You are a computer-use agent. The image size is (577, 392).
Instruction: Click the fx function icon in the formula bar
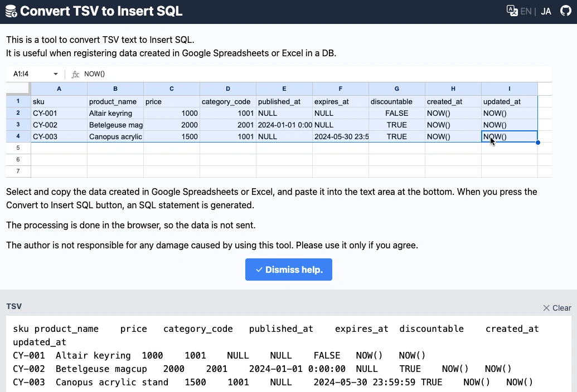click(75, 73)
